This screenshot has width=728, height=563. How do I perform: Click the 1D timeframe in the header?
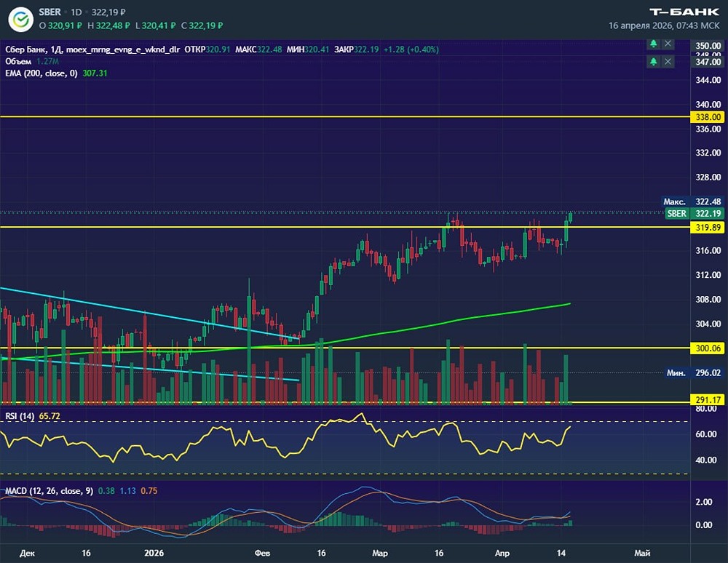[76, 13]
